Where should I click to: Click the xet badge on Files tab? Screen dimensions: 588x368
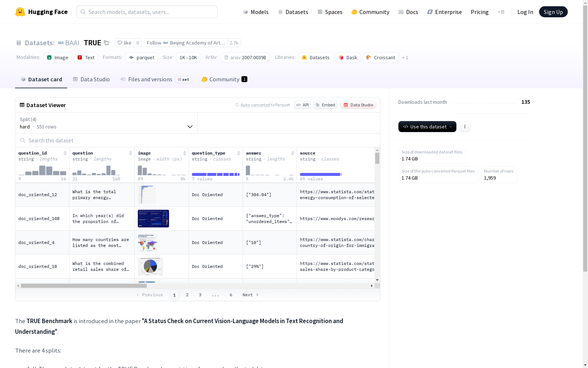click(183, 79)
